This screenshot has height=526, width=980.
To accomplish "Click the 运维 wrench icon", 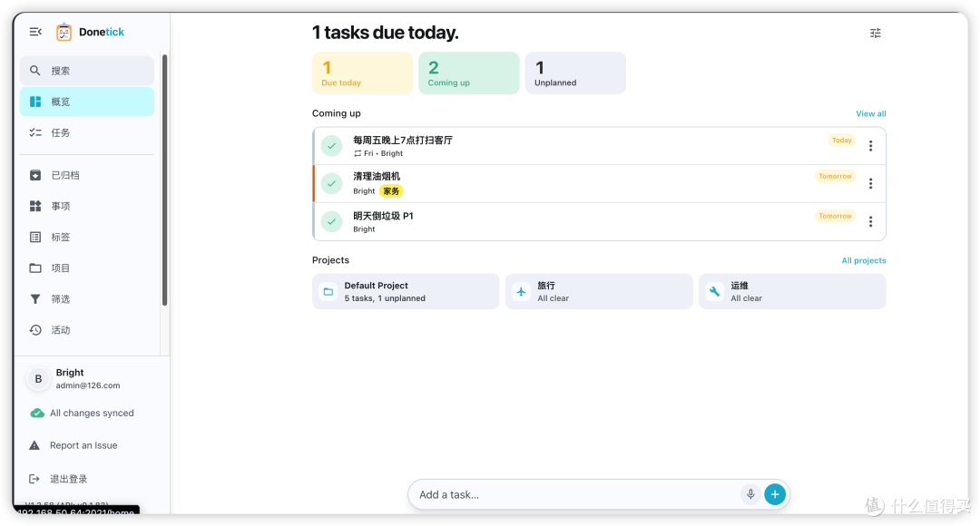I will point(714,292).
